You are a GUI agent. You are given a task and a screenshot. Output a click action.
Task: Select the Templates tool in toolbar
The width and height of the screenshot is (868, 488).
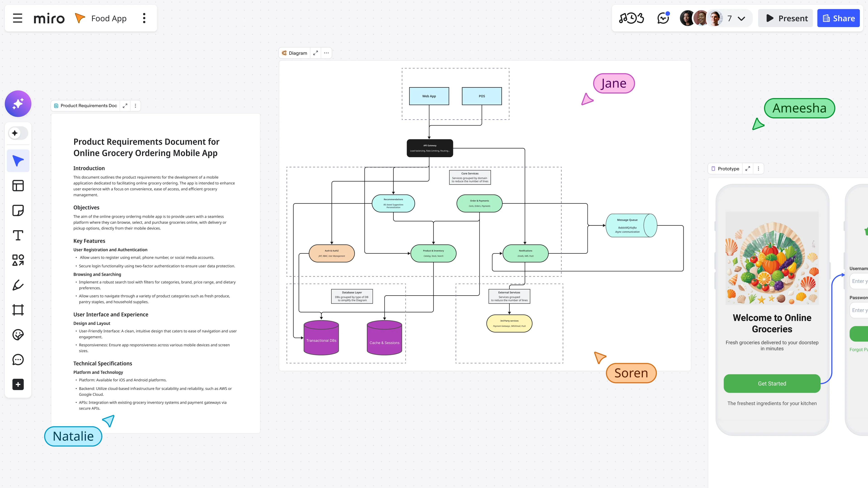(x=18, y=185)
